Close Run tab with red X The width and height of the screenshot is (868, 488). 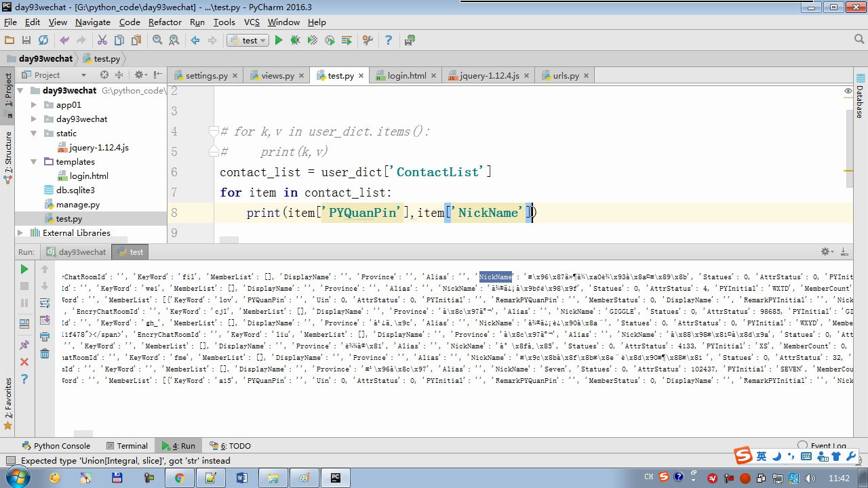point(24,362)
